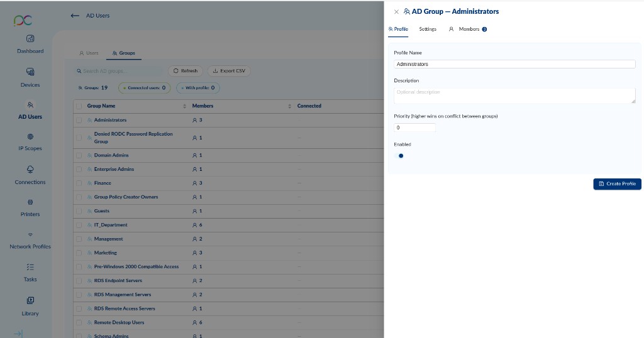Viewport: 644px width, 338px height.
Task: Click the Profile Name input field
Action: point(514,64)
